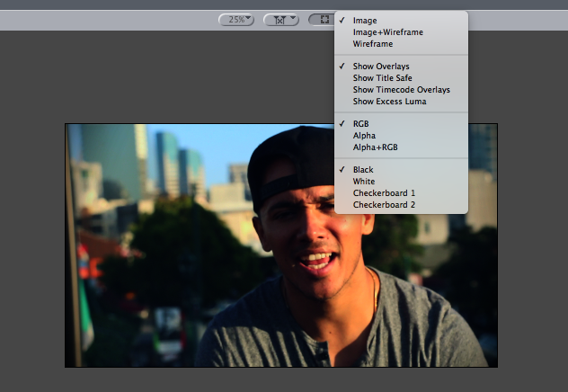Enable Show Title Safe

401,78
